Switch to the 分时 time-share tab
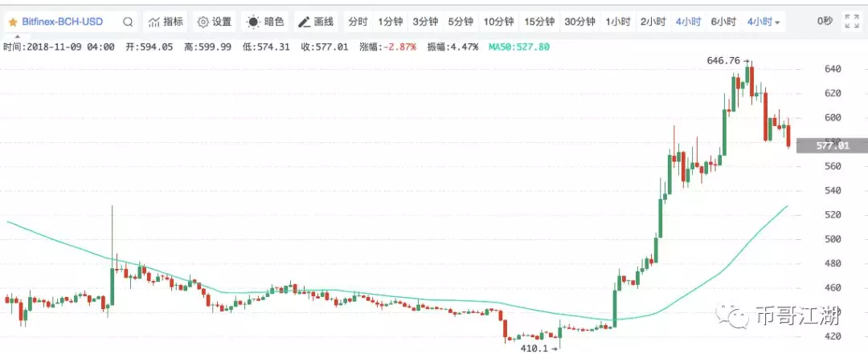 (x=358, y=22)
